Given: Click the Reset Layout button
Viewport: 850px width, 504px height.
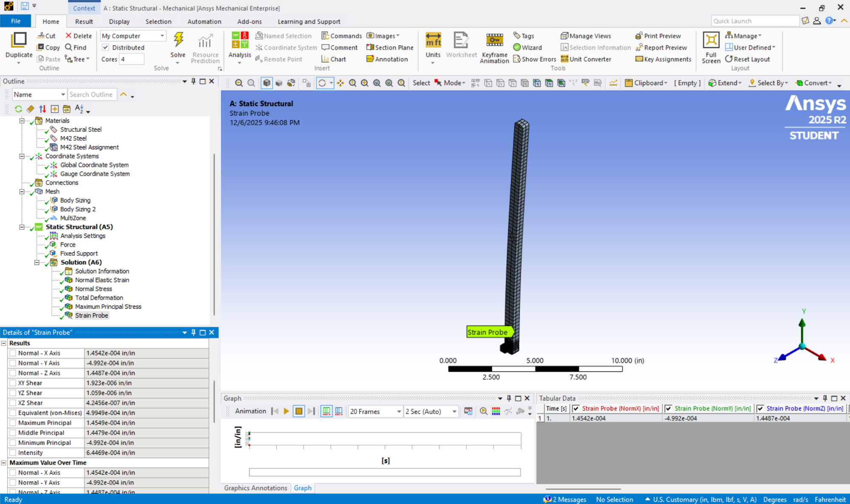Looking at the screenshot, I should (x=747, y=59).
